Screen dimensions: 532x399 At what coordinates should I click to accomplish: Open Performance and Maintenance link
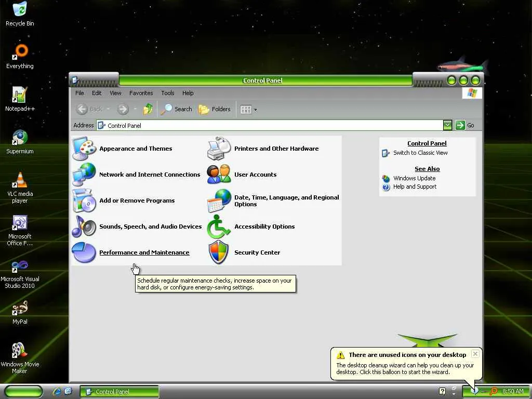(144, 252)
